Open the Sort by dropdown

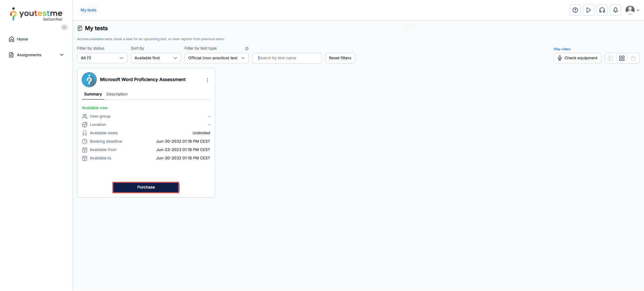pos(156,58)
